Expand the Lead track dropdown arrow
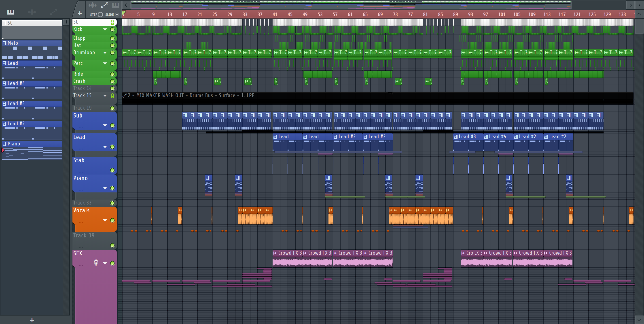This screenshot has height=324, width=644. 105,147
